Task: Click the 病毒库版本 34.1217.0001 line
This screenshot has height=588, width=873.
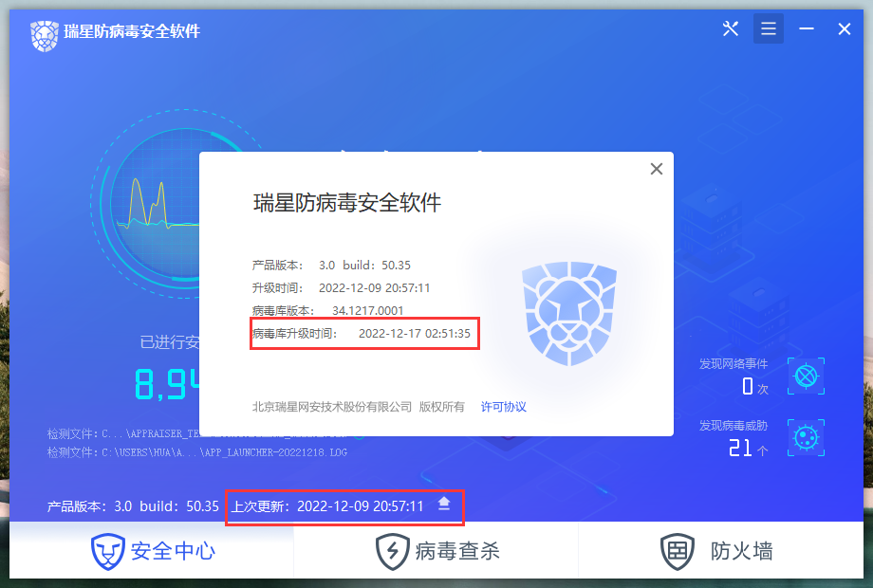Action: click(x=327, y=310)
